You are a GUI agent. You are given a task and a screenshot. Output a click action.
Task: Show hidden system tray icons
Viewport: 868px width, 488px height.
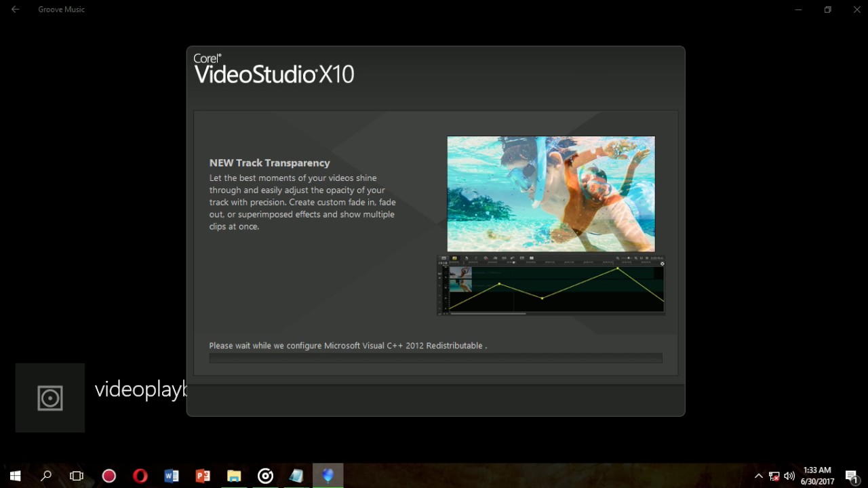(758, 476)
